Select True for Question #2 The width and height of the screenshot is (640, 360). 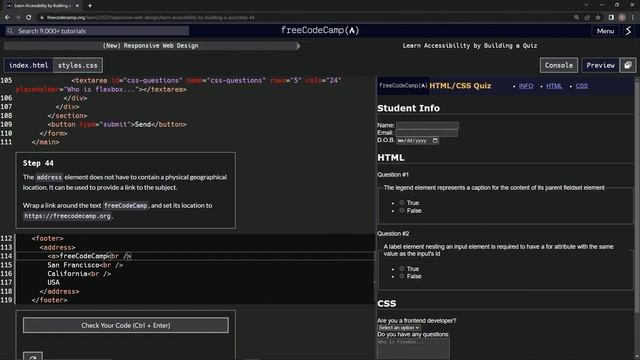pos(402,269)
